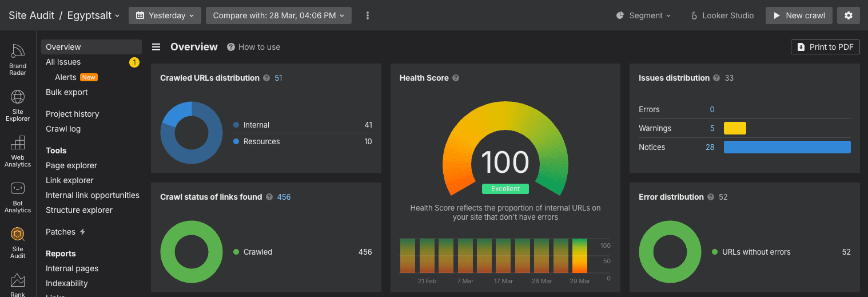This screenshot has width=868, height=297.
Task: Open Site Explorer in the sidebar
Action: (18, 105)
